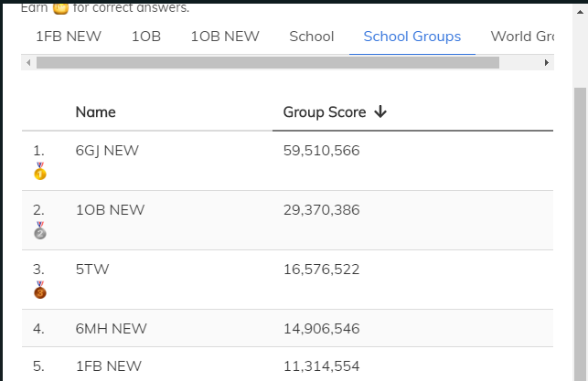Click the vertical page scrollbar thumb
This screenshot has width=588, height=381.
click(x=580, y=234)
